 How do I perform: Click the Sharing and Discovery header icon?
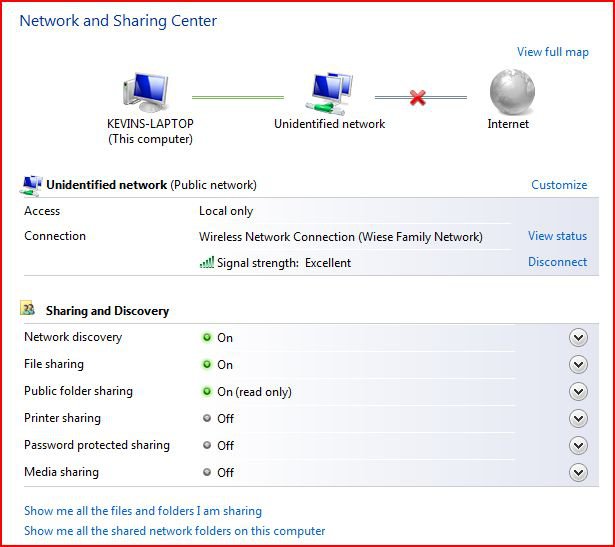pyautogui.click(x=31, y=311)
